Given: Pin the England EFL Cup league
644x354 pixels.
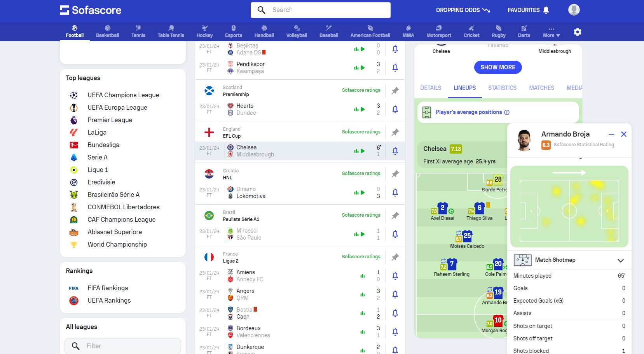Looking at the screenshot, I should (x=395, y=132).
